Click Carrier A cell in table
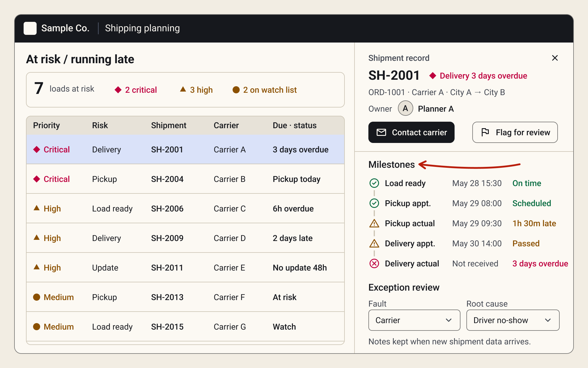The width and height of the screenshot is (588, 368). [230, 149]
